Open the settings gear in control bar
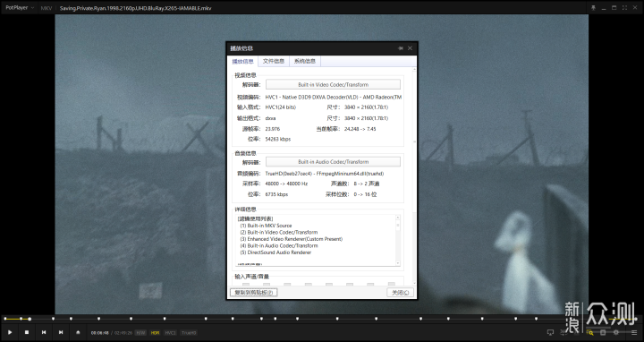 point(615,332)
